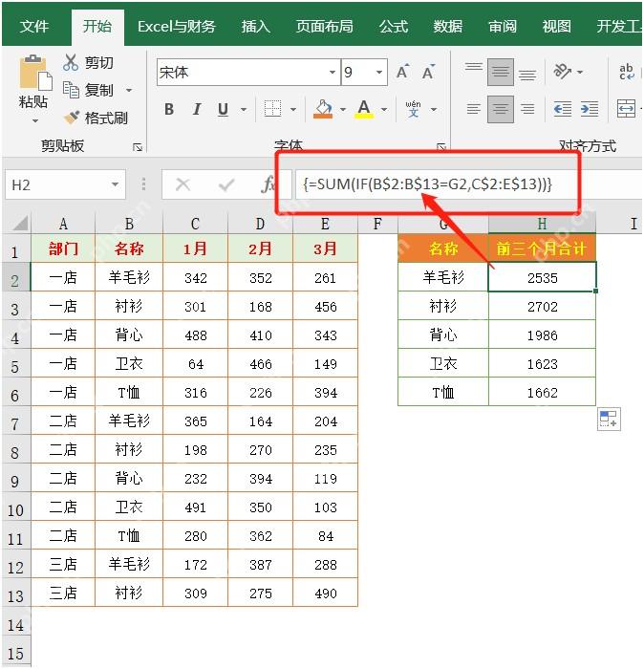Click the 格式刷 button label
644x669 pixels.
click(x=106, y=118)
